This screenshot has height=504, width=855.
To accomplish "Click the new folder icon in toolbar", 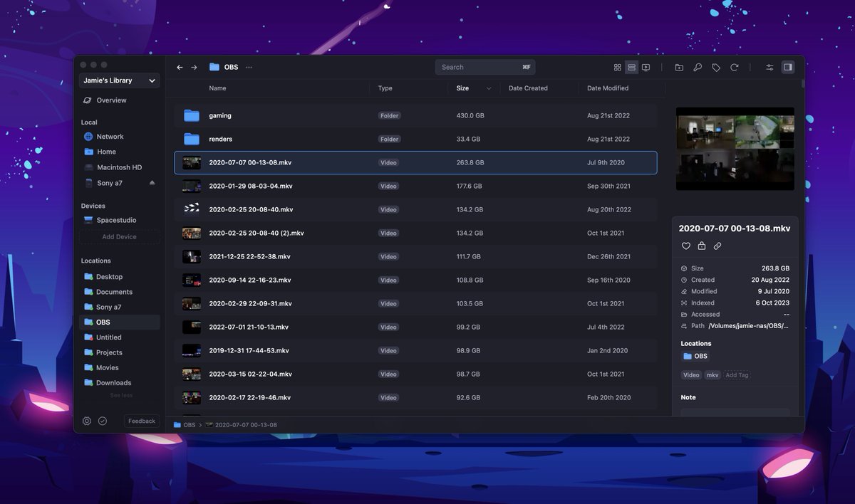I will pos(679,67).
